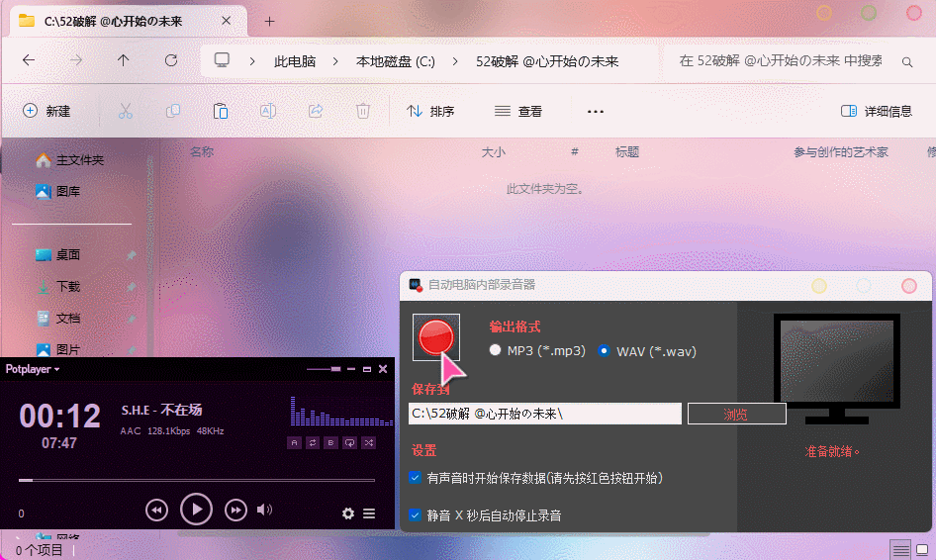This screenshot has height=560, width=936.
Task: Open Potplayer settings gear
Action: [348, 513]
